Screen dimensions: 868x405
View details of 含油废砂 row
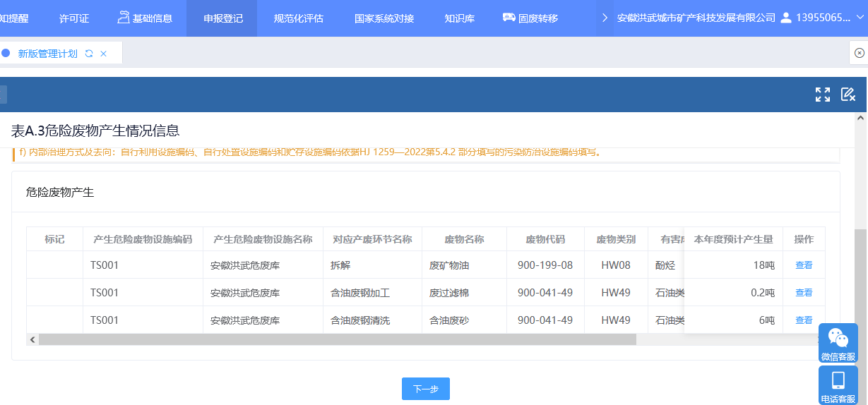click(804, 320)
